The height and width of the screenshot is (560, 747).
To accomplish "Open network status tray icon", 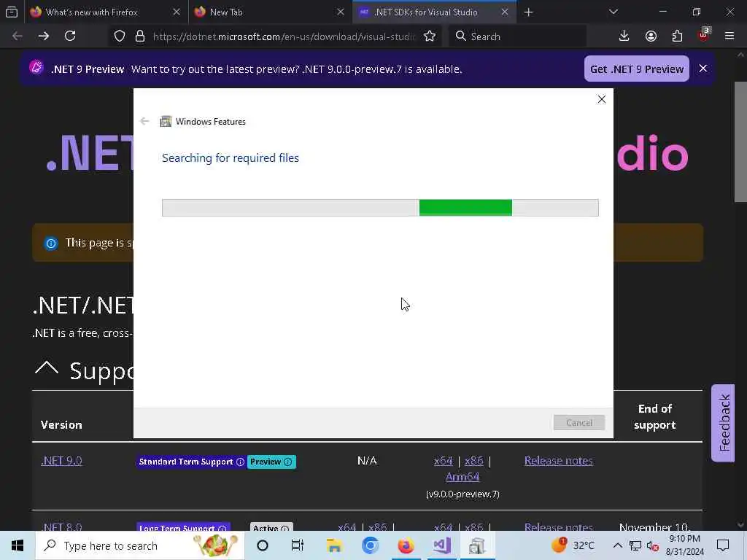I will click(635, 545).
